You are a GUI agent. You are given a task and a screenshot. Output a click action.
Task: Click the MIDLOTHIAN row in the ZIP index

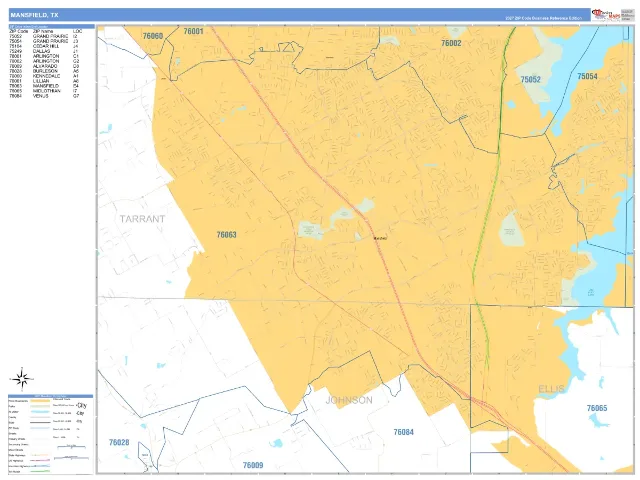pyautogui.click(x=44, y=91)
